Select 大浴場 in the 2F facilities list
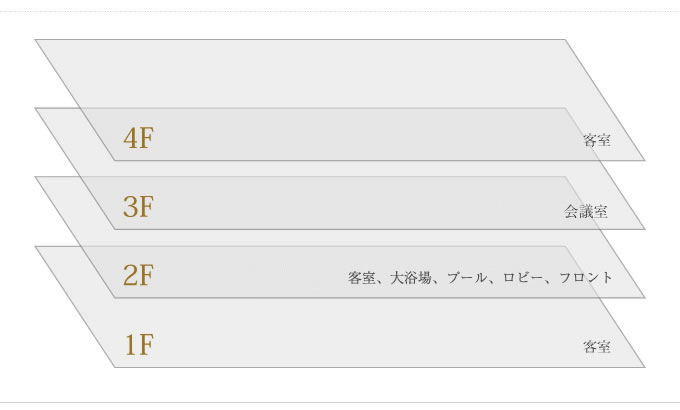Viewport: 680px width, 410px height. coord(411,278)
